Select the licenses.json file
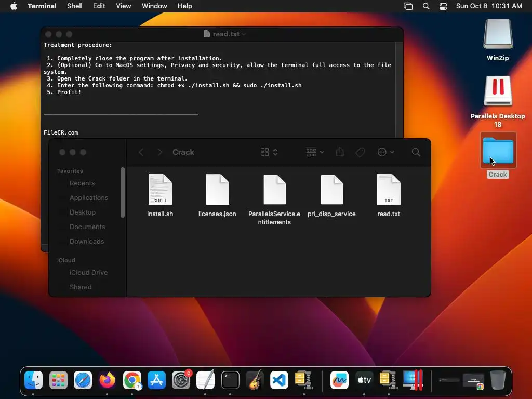 tap(217, 189)
